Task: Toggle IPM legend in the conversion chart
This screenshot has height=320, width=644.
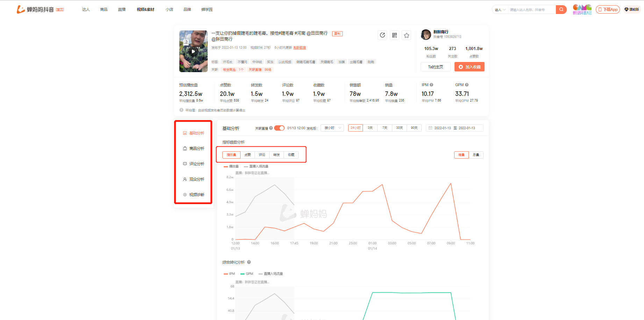Action: tap(229, 274)
